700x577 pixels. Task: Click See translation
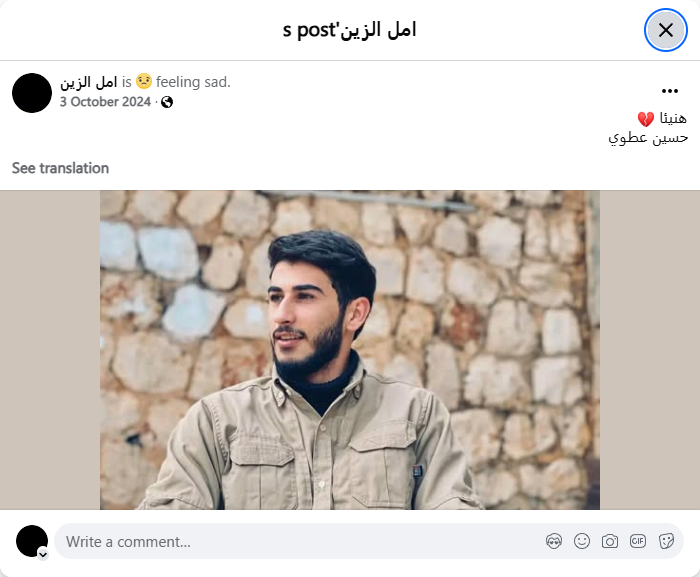point(60,168)
